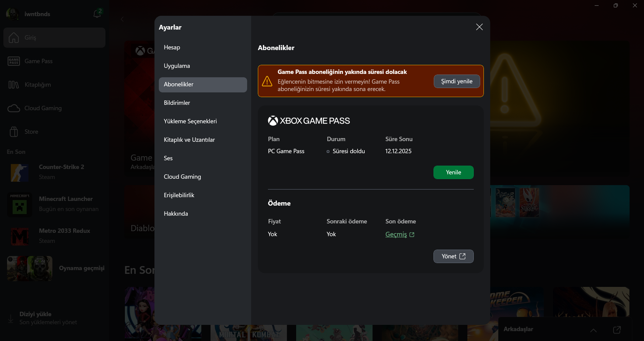Viewport: 644px width, 341px height.
Task: Open Hesap settings section
Action: 203,48
